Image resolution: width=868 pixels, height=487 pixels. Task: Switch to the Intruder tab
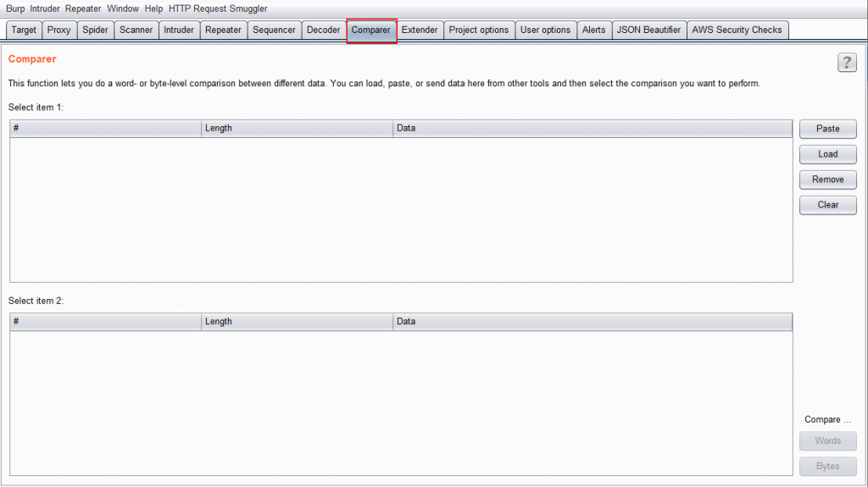point(179,30)
